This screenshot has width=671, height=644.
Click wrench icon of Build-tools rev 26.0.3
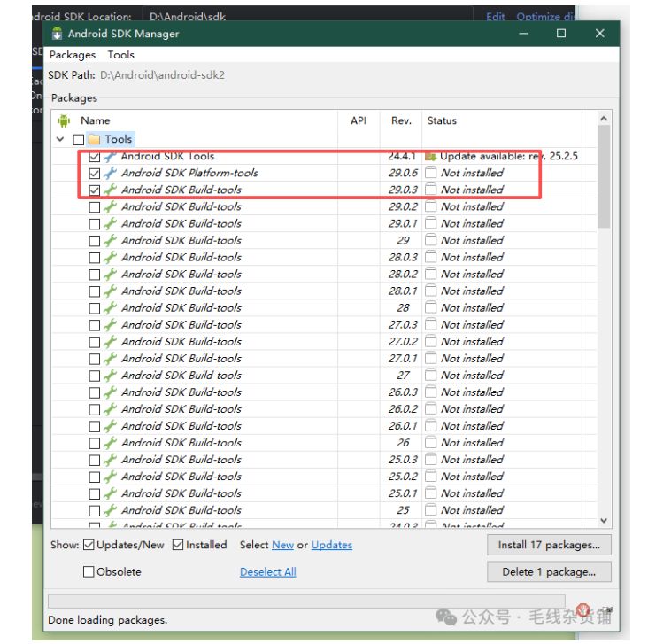click(x=110, y=392)
